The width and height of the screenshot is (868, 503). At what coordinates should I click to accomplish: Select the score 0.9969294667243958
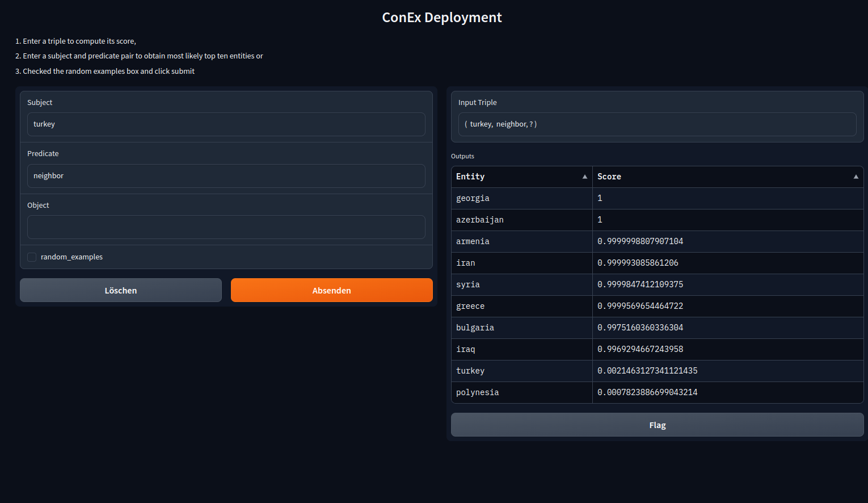tap(728, 349)
